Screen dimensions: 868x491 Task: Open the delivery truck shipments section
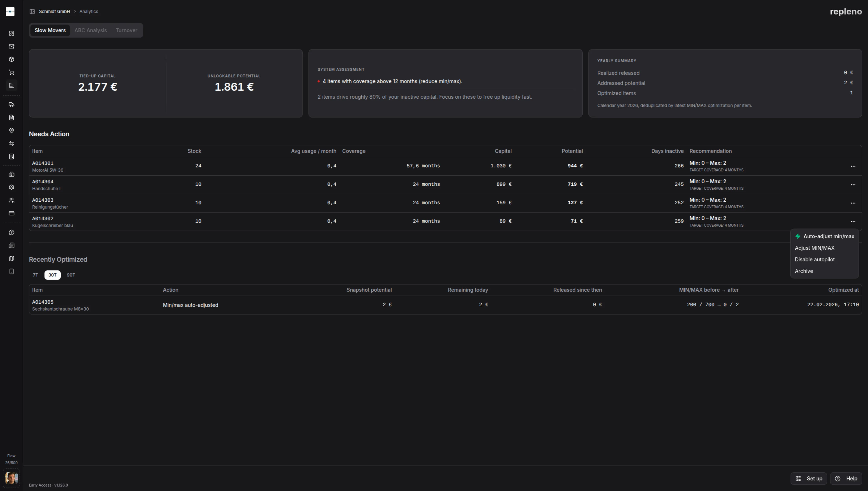[x=11, y=104]
